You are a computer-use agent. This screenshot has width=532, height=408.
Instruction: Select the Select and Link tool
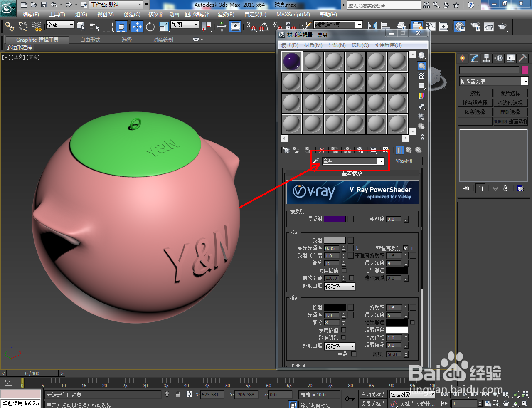[10, 27]
